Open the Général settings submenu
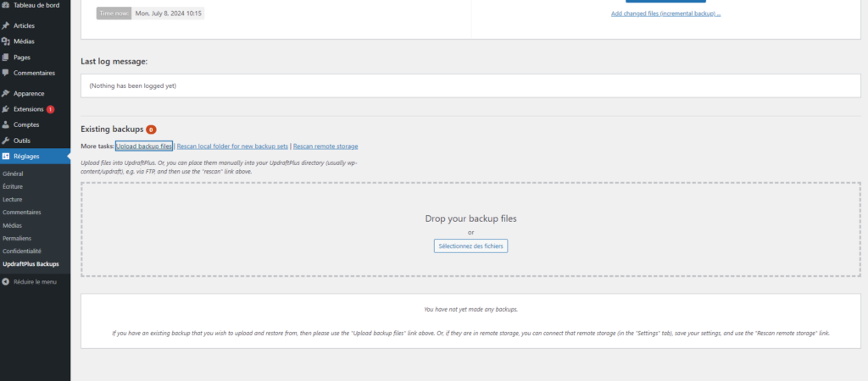 click(13, 174)
